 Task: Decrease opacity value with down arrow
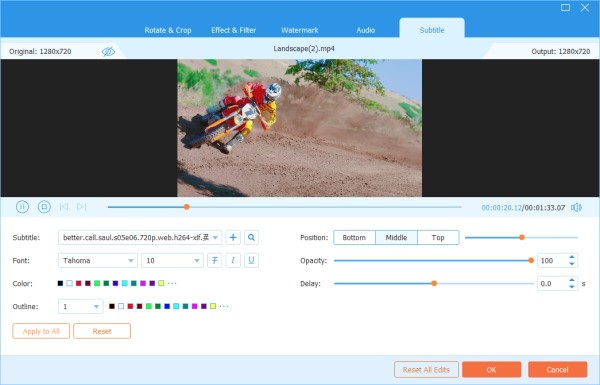click(x=572, y=264)
